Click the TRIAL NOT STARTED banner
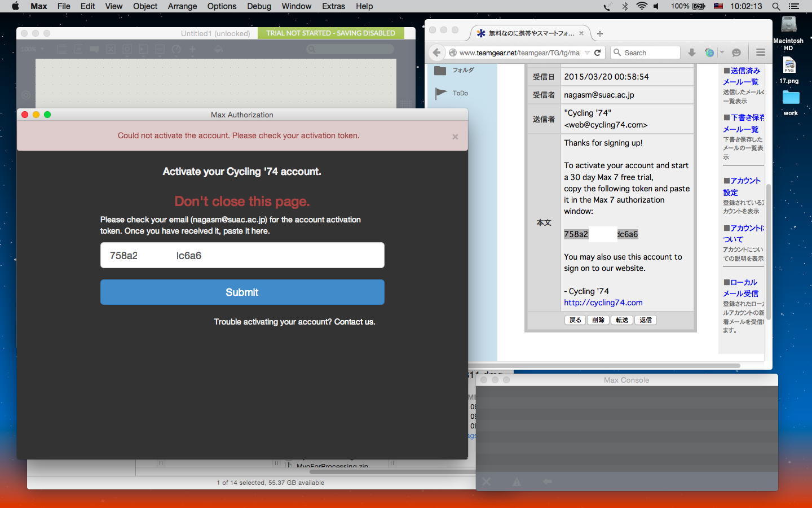812x508 pixels. tap(331, 33)
